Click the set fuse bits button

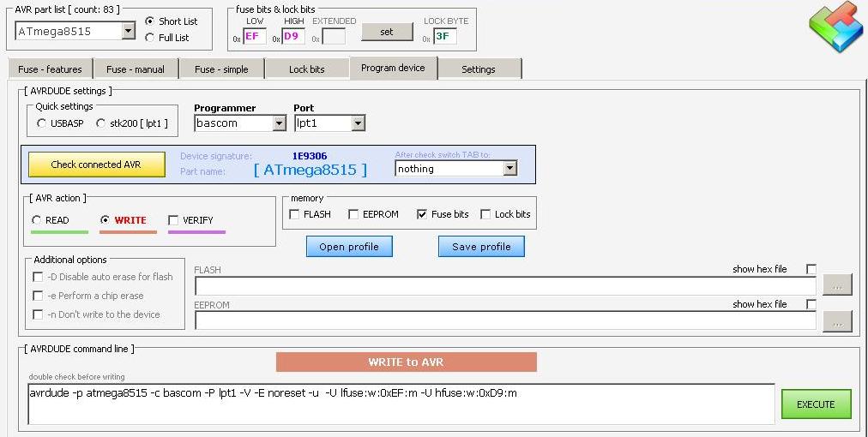387,32
